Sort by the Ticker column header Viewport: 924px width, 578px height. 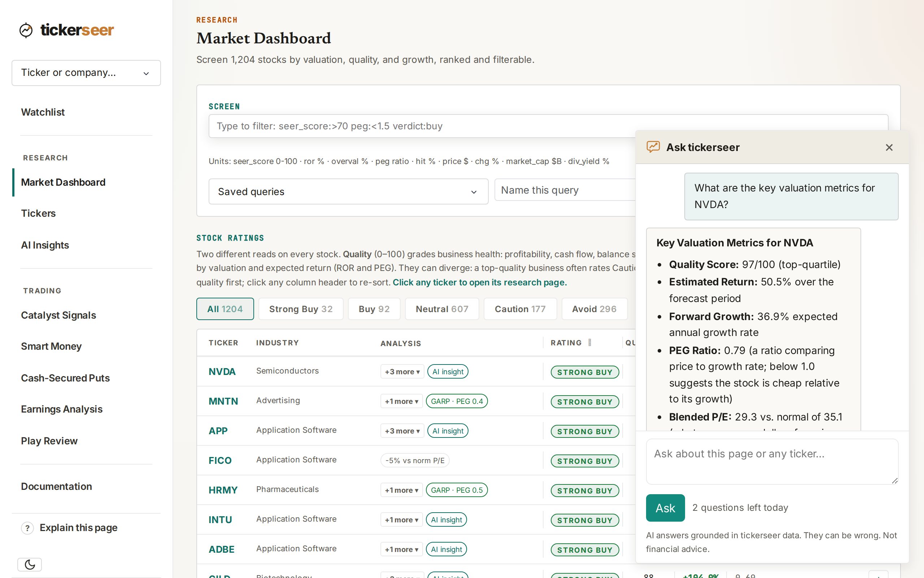click(223, 343)
